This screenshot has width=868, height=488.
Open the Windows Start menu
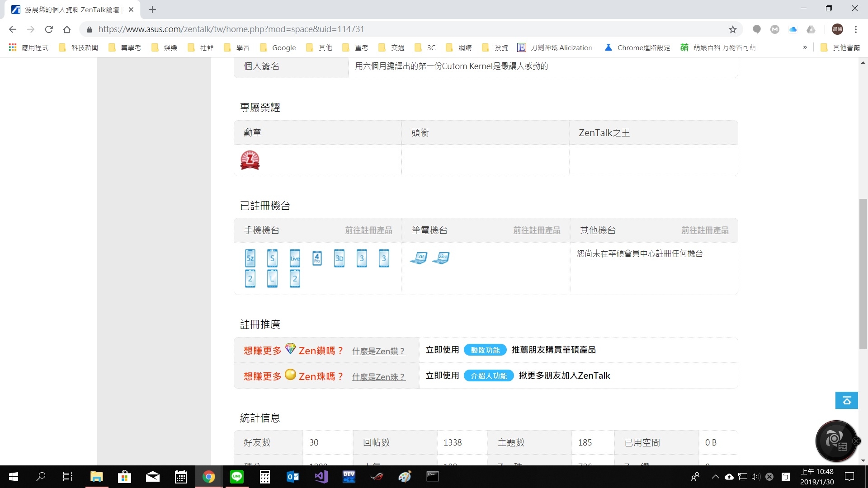14,477
